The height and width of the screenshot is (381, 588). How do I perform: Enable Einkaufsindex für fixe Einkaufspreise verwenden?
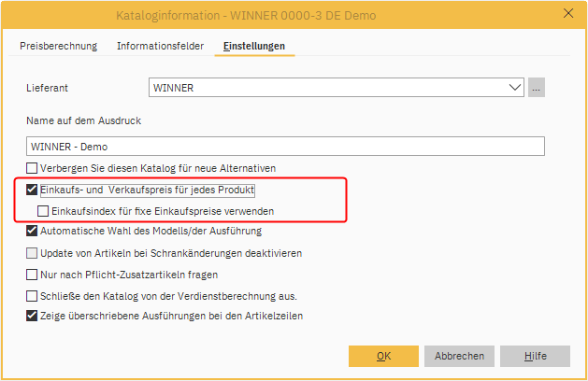tap(44, 211)
